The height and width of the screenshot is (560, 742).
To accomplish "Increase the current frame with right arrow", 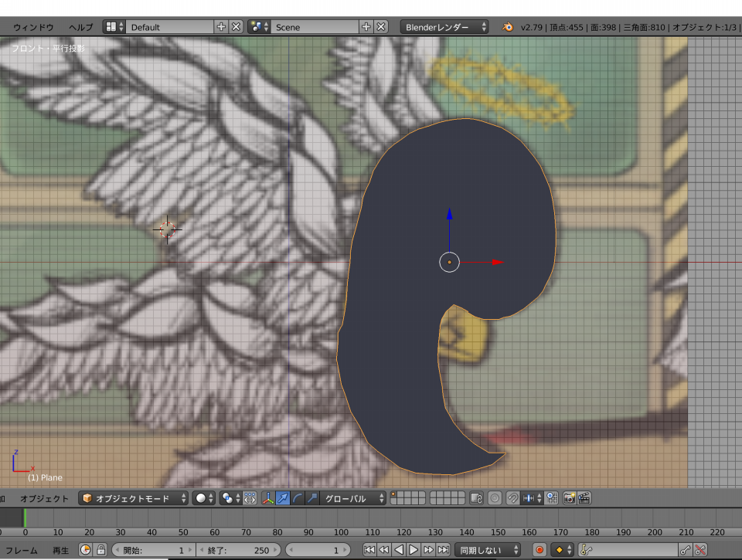I will coord(345,550).
